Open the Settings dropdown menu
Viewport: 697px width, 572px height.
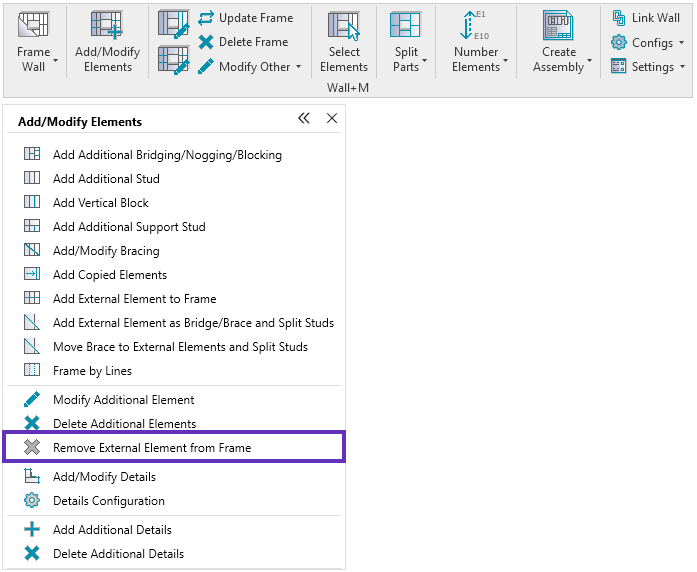click(x=682, y=67)
